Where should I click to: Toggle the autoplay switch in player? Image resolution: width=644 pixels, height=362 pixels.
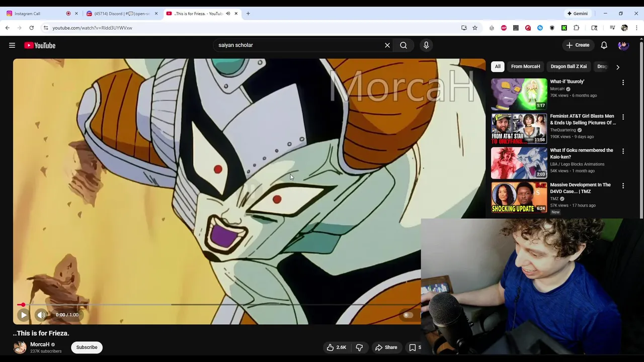[x=408, y=315]
